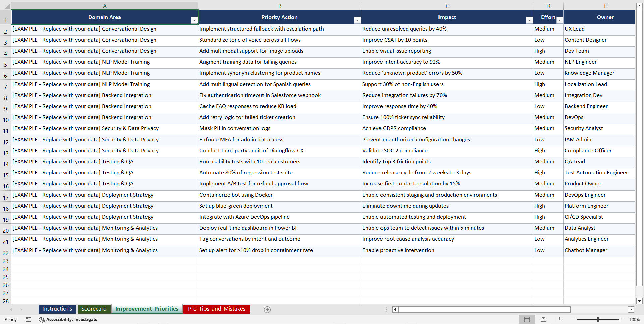The image size is (644, 324).
Task: Add a new worksheet with the plus button
Action: (x=267, y=309)
